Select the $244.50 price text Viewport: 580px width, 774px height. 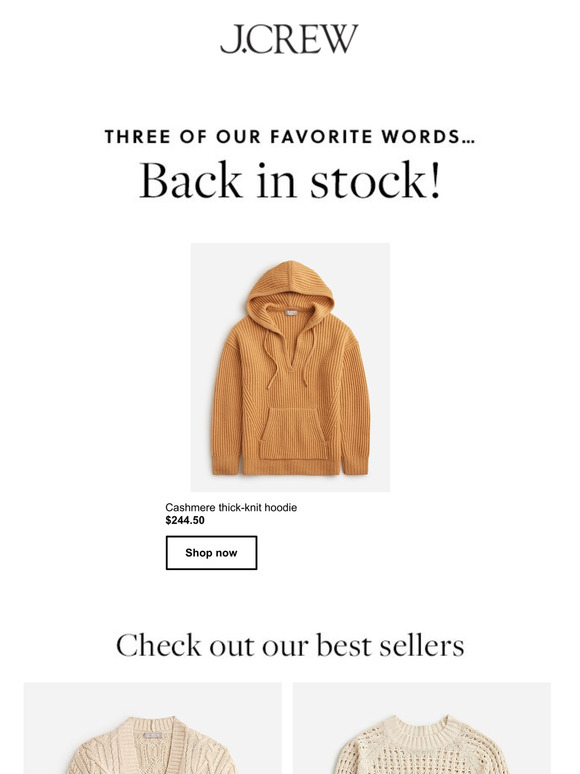(x=185, y=520)
